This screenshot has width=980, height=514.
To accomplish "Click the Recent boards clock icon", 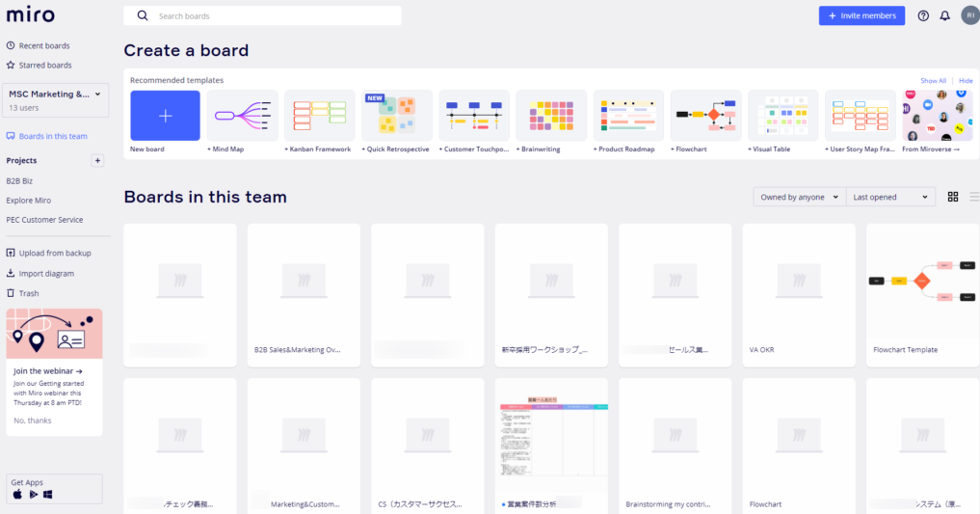I will (x=11, y=45).
